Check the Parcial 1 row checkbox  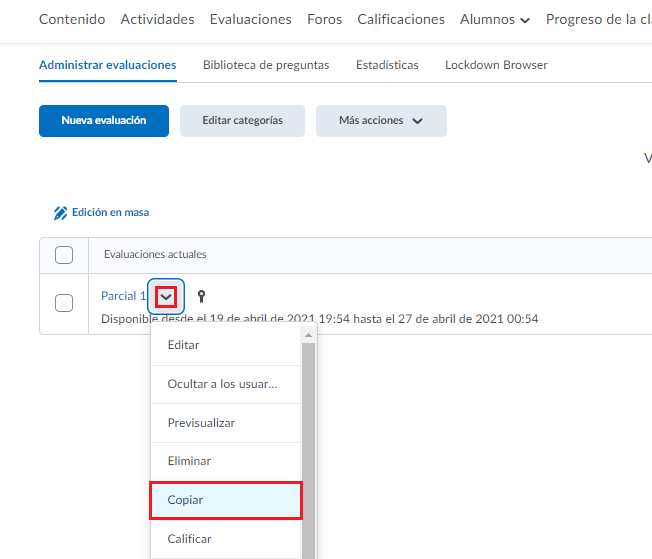point(64,303)
